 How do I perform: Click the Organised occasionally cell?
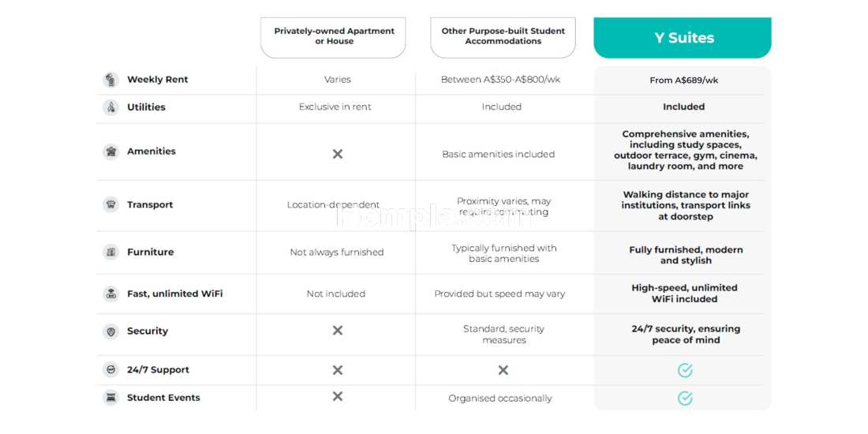tap(499, 398)
